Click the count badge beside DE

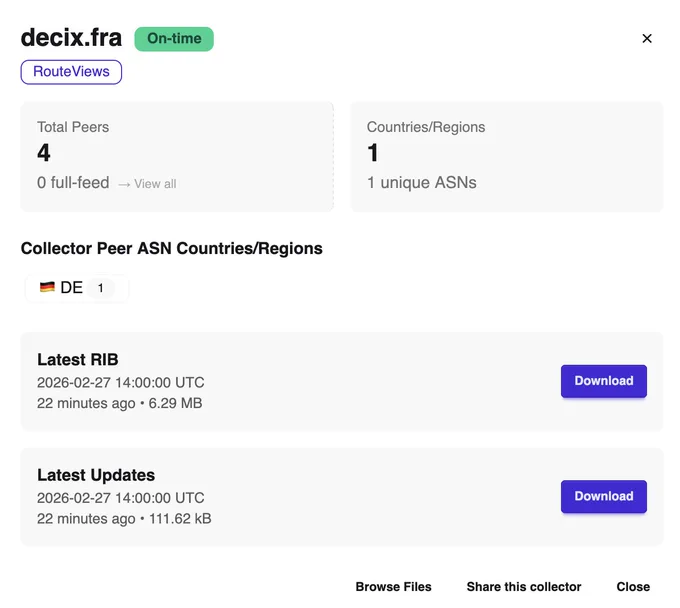click(101, 288)
